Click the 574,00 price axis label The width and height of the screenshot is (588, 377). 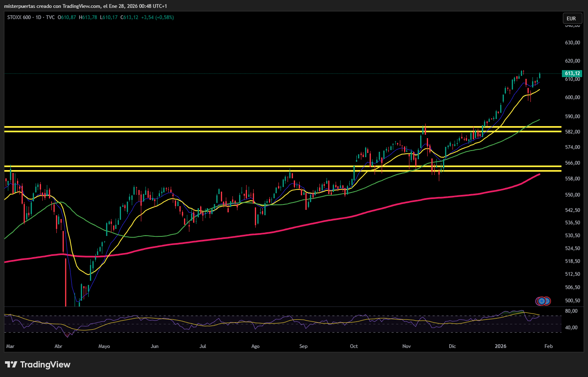[x=572, y=147]
